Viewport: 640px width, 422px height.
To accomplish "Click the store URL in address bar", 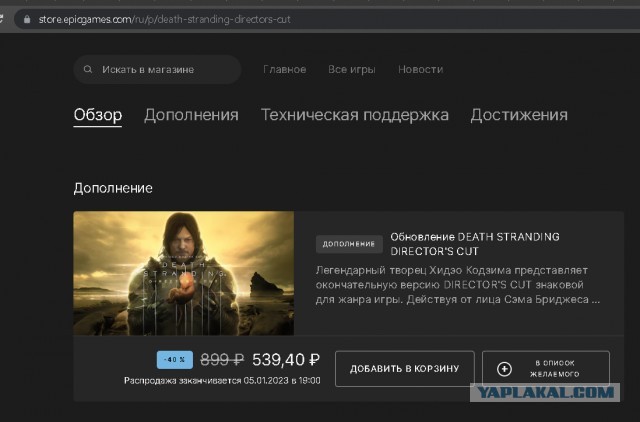I will tap(164, 19).
